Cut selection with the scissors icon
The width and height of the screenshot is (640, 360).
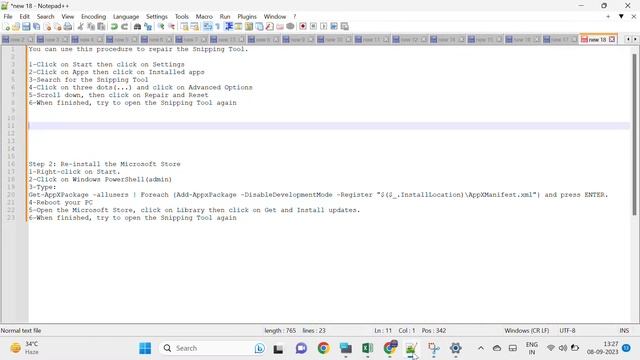pyautogui.click(x=80, y=27)
